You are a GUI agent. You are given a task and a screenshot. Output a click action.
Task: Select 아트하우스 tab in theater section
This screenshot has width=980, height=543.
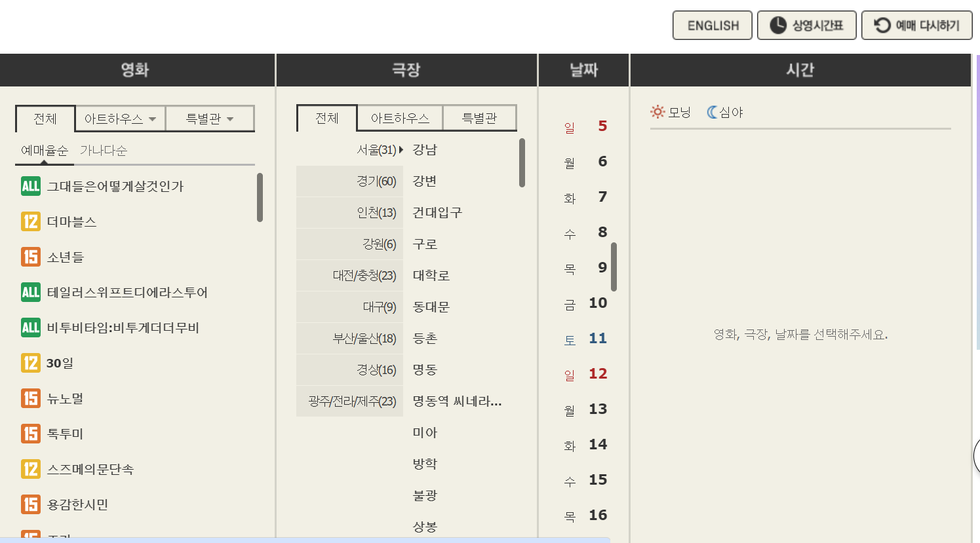click(x=400, y=118)
